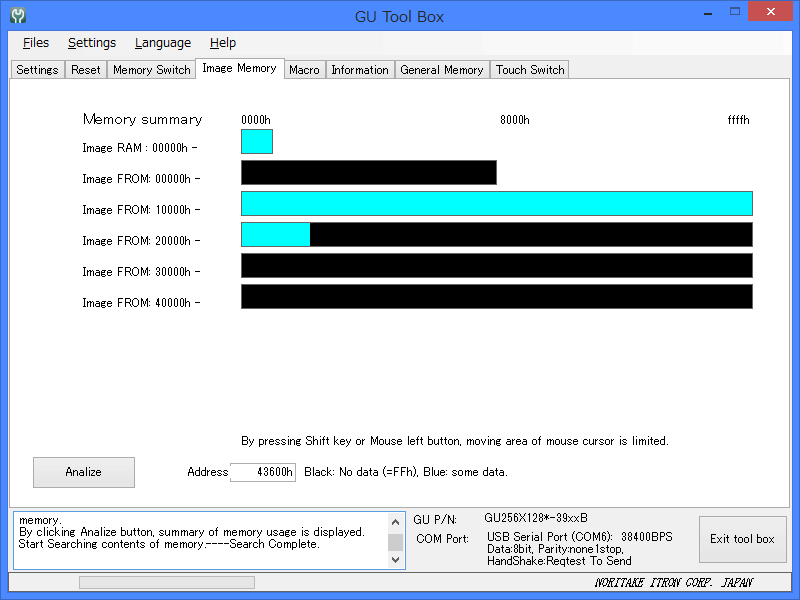This screenshot has height=600, width=800.
Task: Click the progress bar at bottom
Action: [x=166, y=582]
